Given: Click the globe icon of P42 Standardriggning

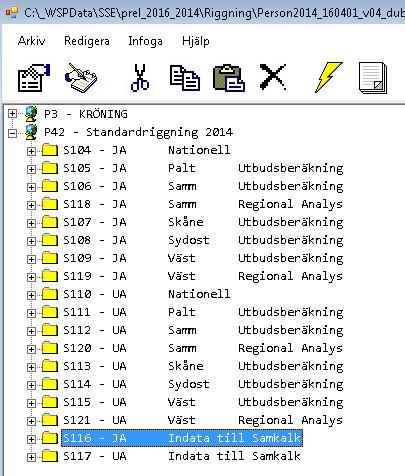Looking at the screenshot, I should 31,132.
